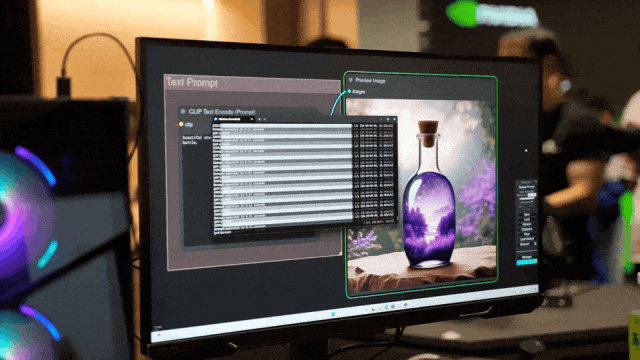Click the Queue Prompt button
Image resolution: width=640 pixels, height=360 pixels.
527,187
